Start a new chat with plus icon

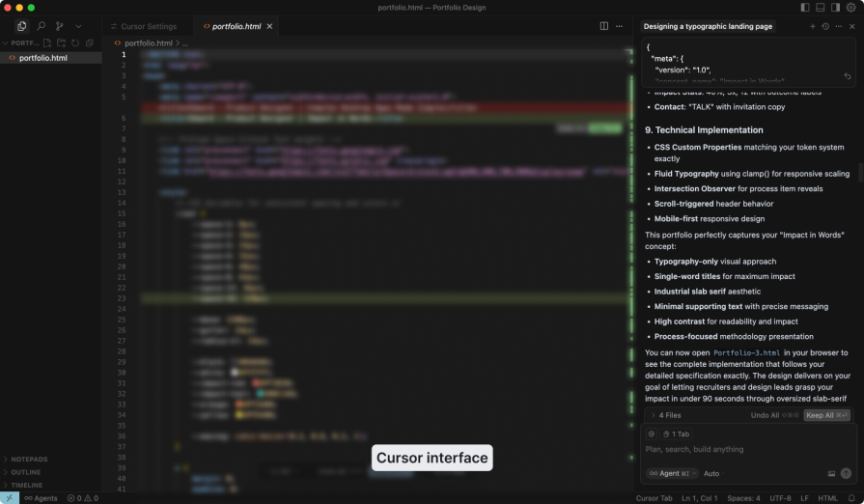pyautogui.click(x=812, y=26)
